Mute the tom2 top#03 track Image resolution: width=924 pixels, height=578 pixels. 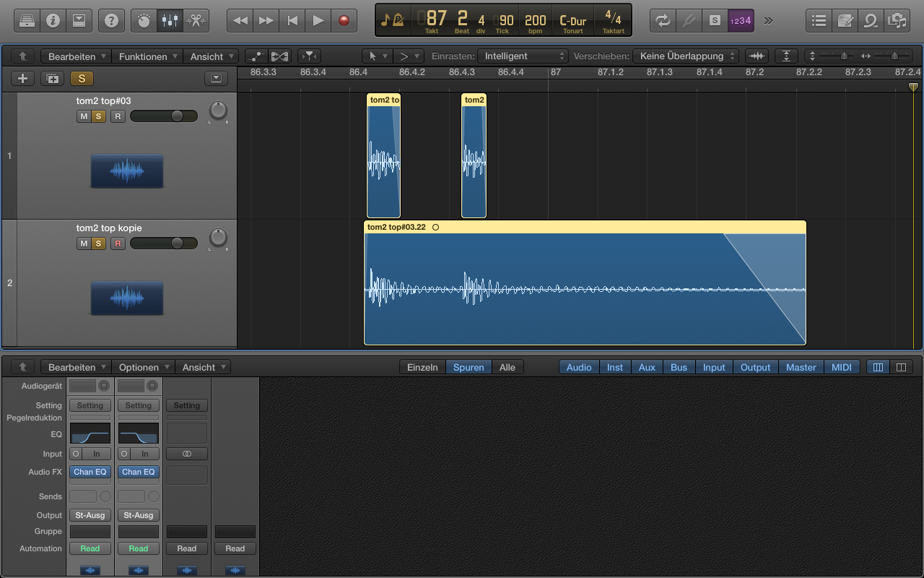click(x=84, y=116)
